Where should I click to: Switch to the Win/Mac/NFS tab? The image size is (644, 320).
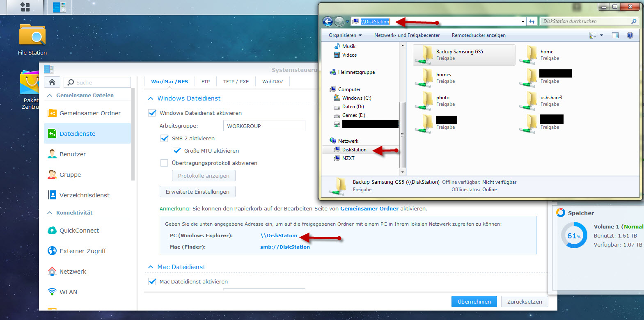coord(170,82)
